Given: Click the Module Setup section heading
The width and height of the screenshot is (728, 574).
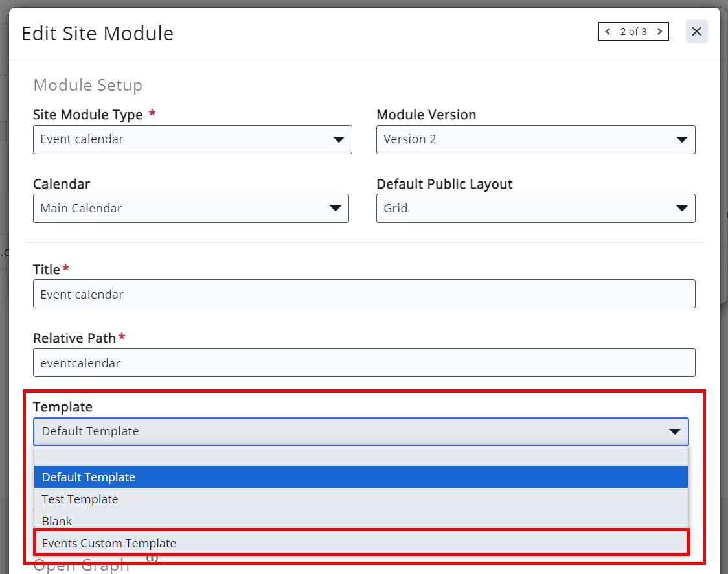Looking at the screenshot, I should 87,85.
